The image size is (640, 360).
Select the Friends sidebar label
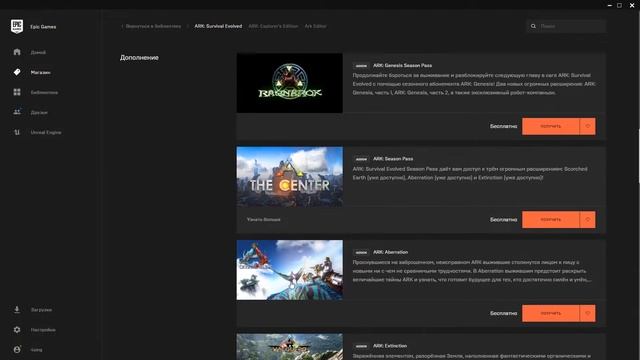[x=39, y=112]
